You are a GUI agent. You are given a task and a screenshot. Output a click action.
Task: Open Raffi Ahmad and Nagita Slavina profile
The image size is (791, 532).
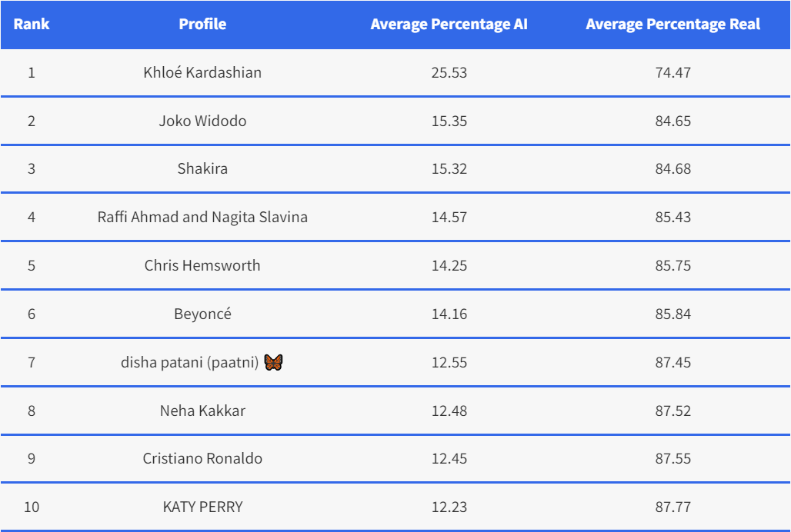point(202,217)
